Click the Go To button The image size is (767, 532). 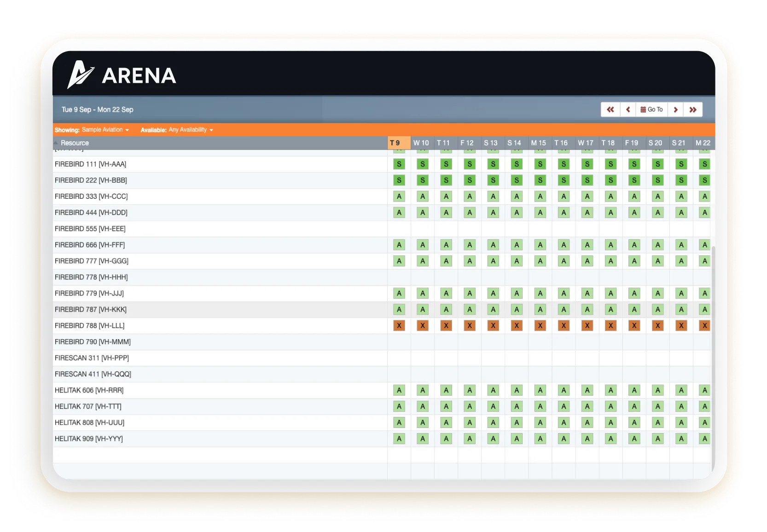click(x=652, y=110)
